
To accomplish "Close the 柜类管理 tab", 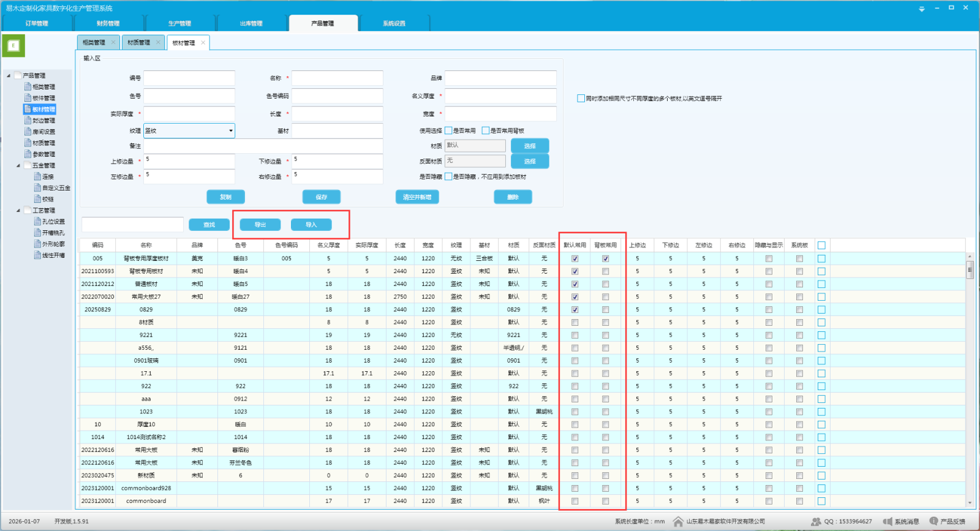I will point(113,42).
